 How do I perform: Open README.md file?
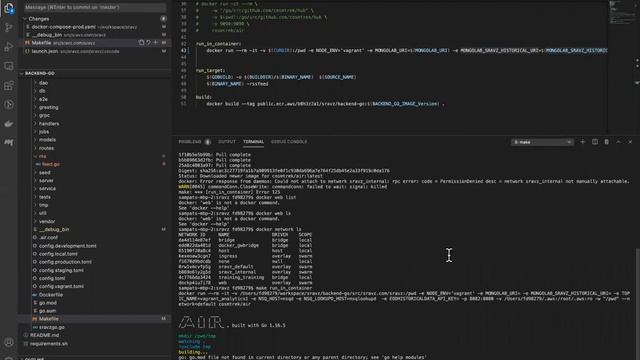click(44, 335)
